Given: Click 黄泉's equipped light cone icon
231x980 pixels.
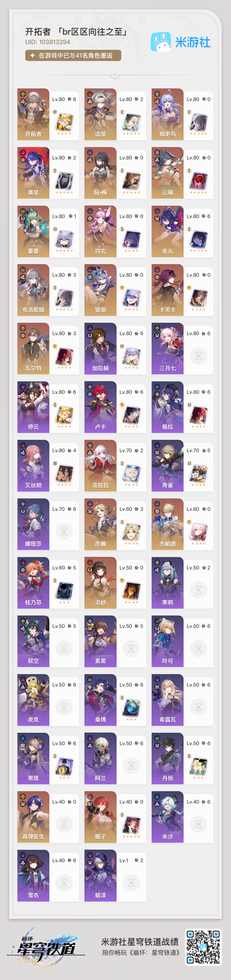Looking at the screenshot, I should [64, 181].
